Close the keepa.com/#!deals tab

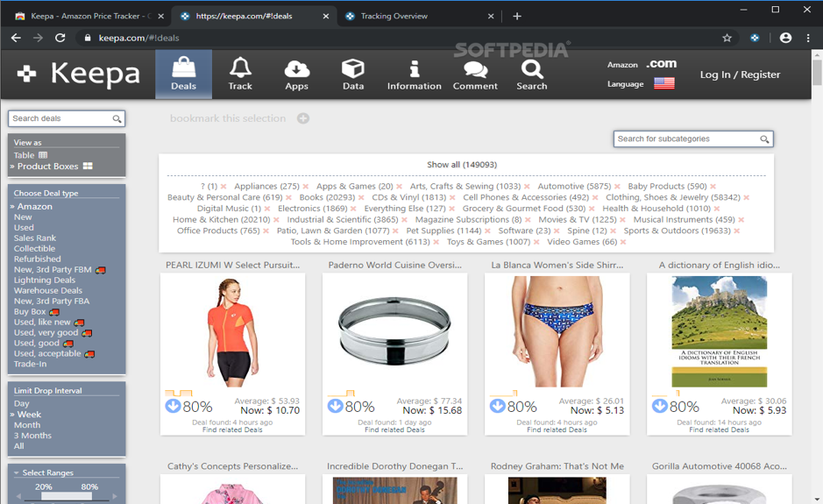coord(326,17)
